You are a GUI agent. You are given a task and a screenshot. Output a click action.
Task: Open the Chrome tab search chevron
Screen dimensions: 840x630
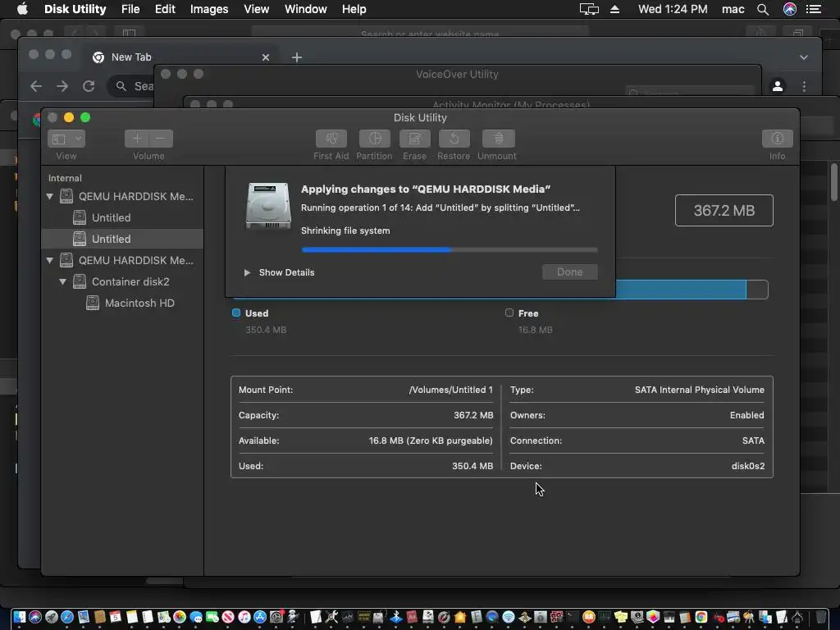click(x=804, y=57)
